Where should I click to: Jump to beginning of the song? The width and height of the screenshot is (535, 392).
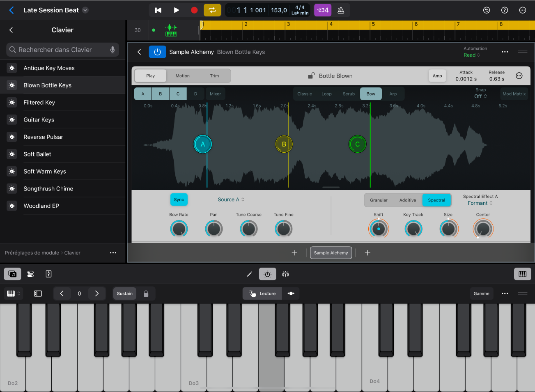(158, 10)
